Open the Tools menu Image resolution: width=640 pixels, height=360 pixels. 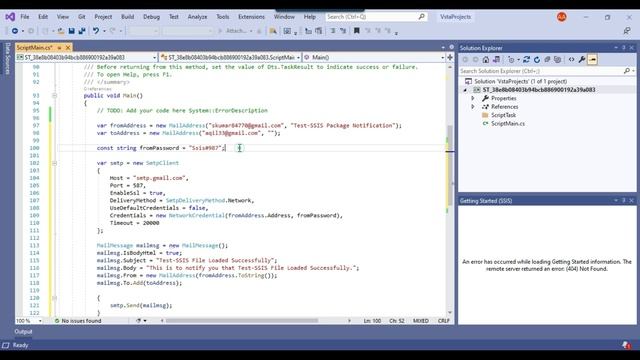(x=222, y=17)
